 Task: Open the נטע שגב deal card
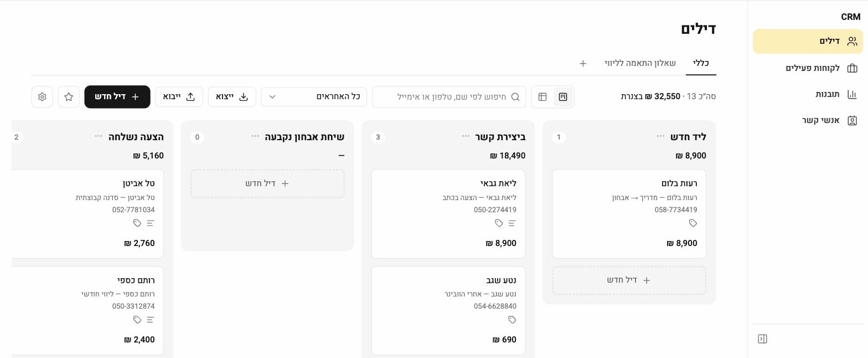point(448,310)
